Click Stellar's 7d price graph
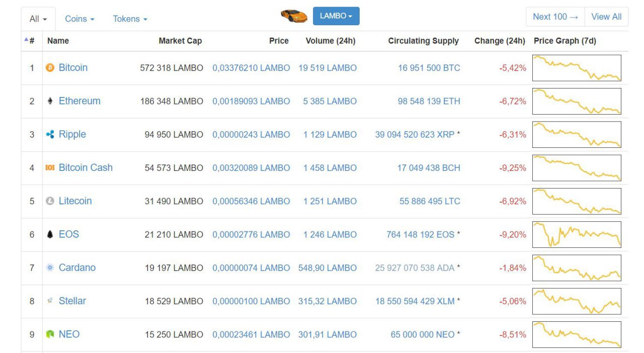 coord(577,301)
